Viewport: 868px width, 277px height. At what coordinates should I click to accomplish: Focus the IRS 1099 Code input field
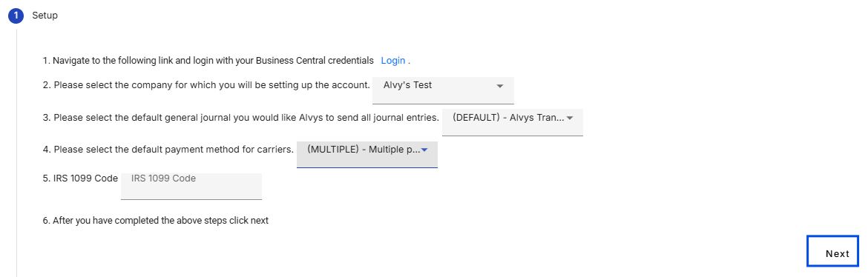pyautogui.click(x=191, y=187)
